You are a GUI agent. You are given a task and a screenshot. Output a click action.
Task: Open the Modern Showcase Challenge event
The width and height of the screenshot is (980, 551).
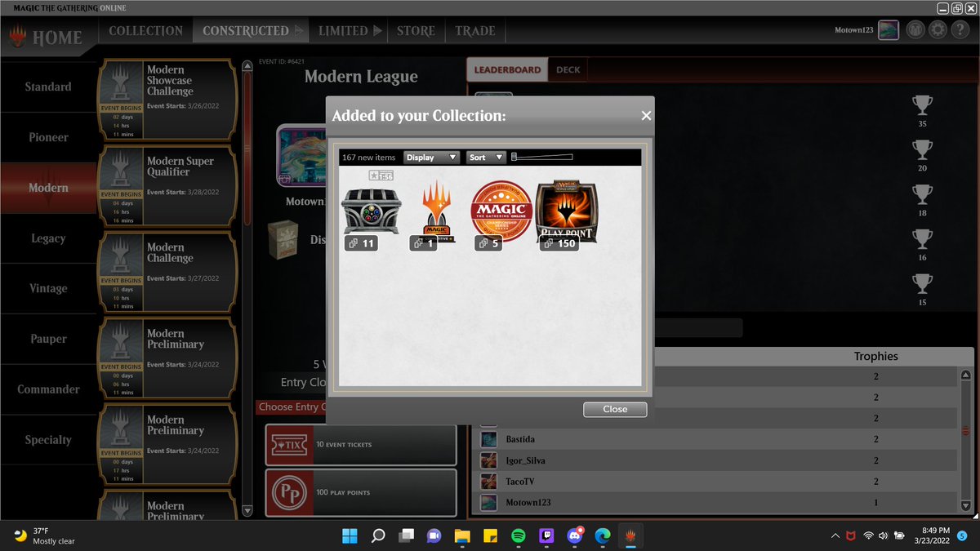click(x=168, y=100)
